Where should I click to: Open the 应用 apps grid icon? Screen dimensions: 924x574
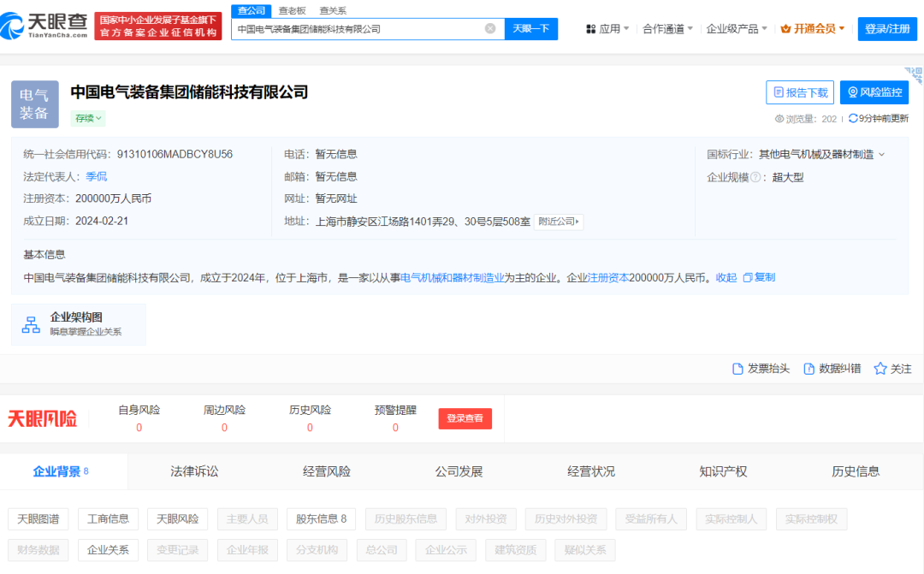[590, 29]
